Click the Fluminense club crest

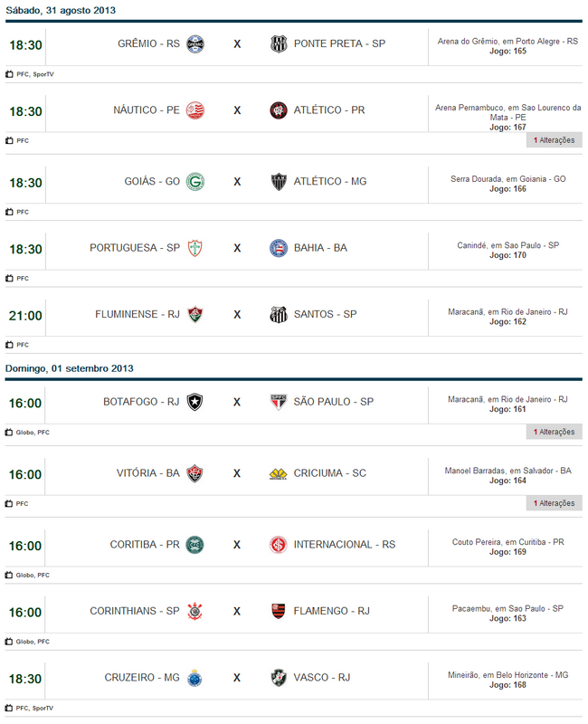coord(194,315)
